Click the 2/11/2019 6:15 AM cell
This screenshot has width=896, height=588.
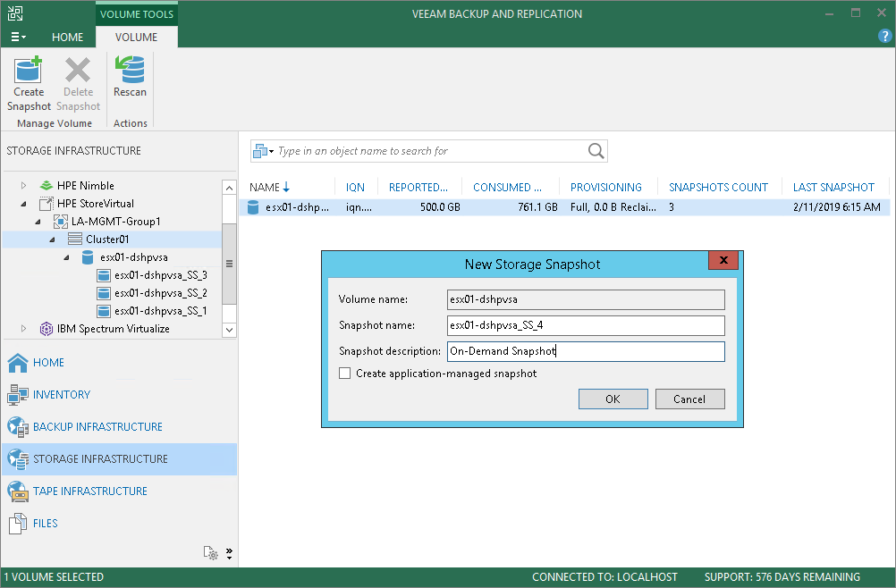click(x=837, y=207)
